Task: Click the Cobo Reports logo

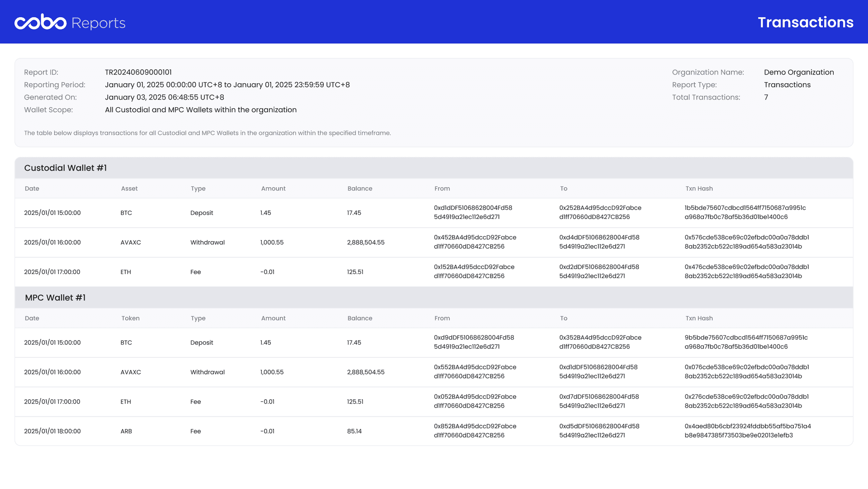Action: [70, 22]
